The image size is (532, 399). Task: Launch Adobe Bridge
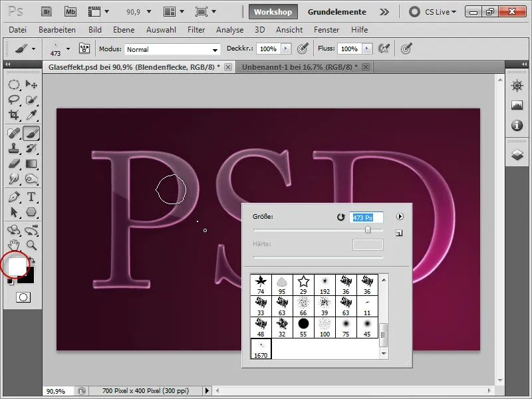pos(47,12)
